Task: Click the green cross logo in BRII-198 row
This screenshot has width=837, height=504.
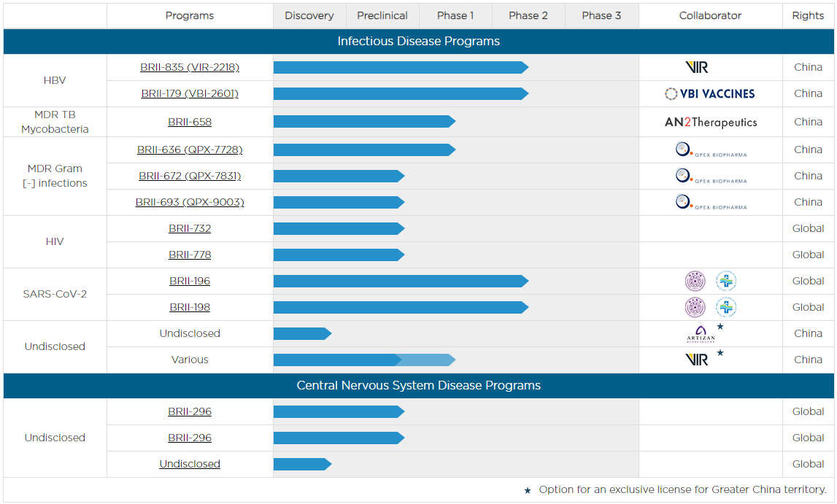Action: click(726, 308)
